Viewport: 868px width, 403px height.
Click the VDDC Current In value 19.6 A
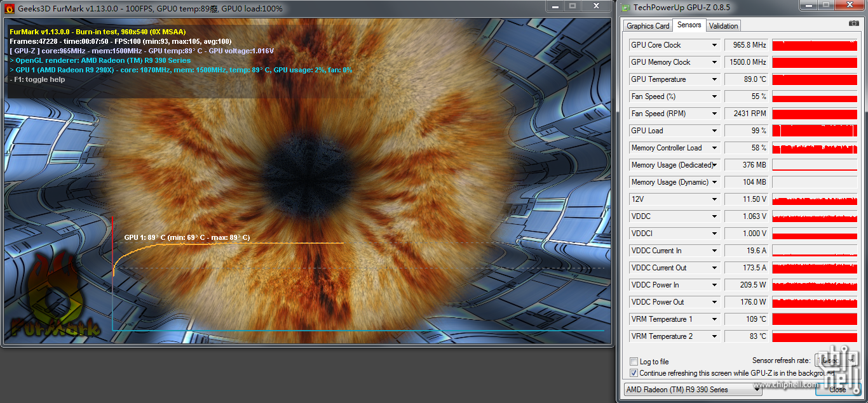click(x=746, y=251)
